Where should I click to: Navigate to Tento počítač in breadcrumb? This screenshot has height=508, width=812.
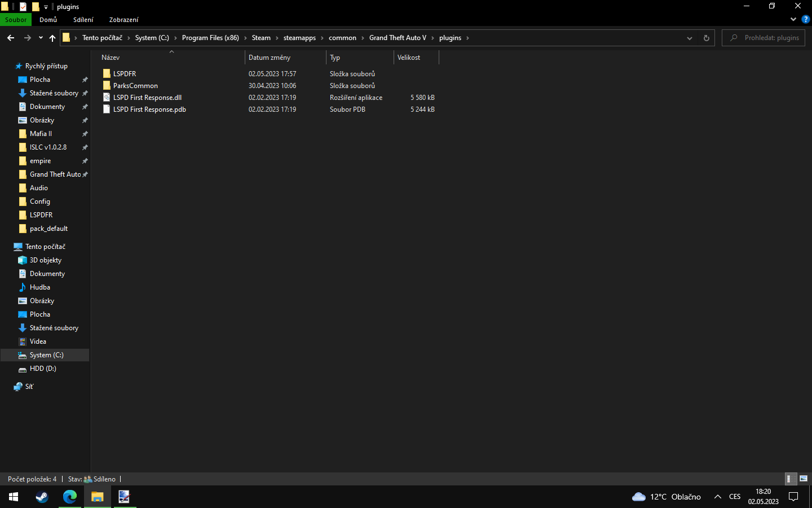pos(102,38)
